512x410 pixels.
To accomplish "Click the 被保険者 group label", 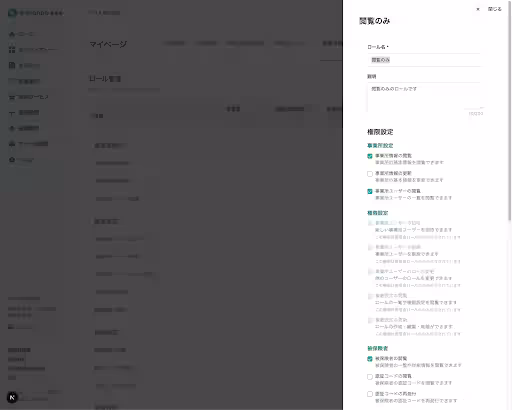I will point(377,348).
